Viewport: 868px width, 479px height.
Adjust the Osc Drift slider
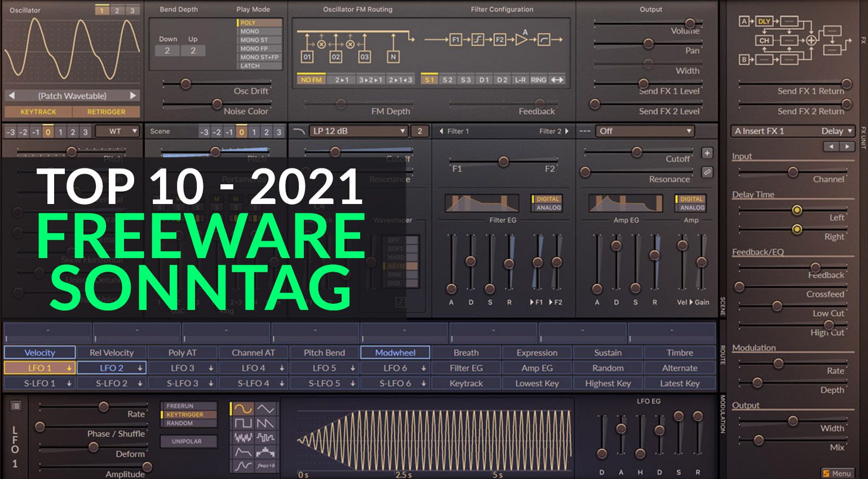coord(185,84)
